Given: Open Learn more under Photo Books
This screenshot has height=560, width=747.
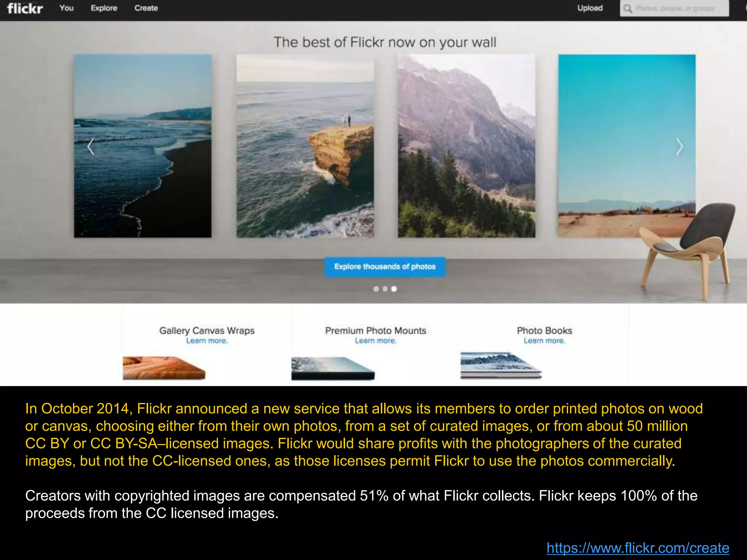Looking at the screenshot, I should (x=544, y=341).
